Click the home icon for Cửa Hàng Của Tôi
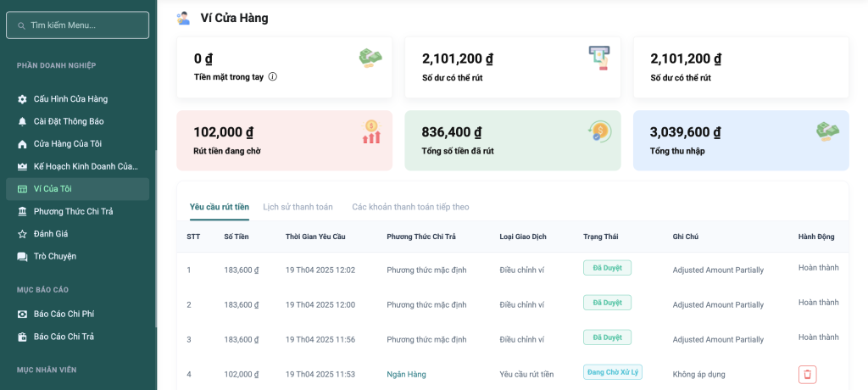 pos(23,144)
